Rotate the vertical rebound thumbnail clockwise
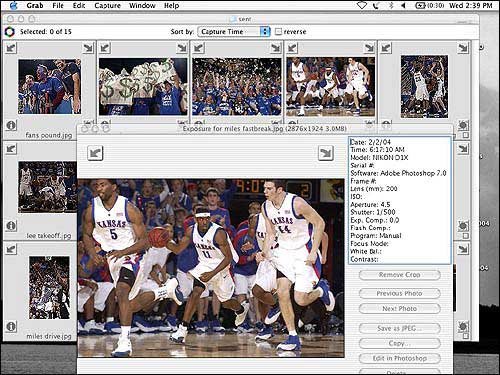 (463, 48)
